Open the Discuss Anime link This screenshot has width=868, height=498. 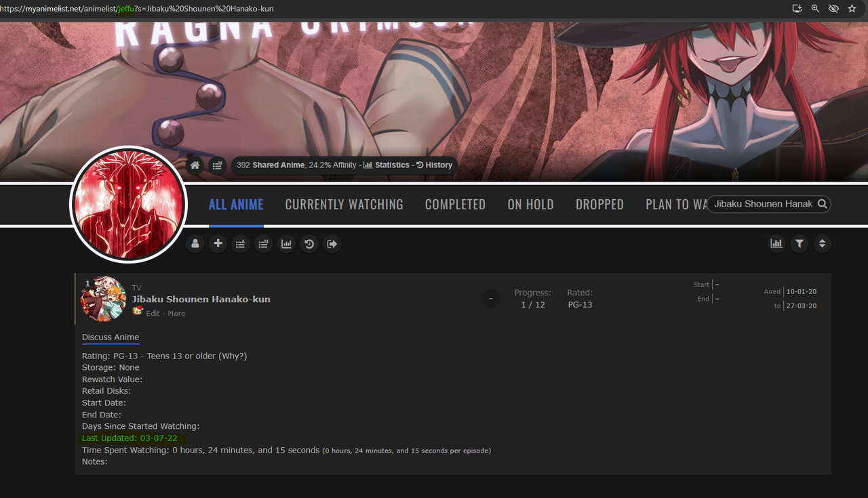pos(111,337)
